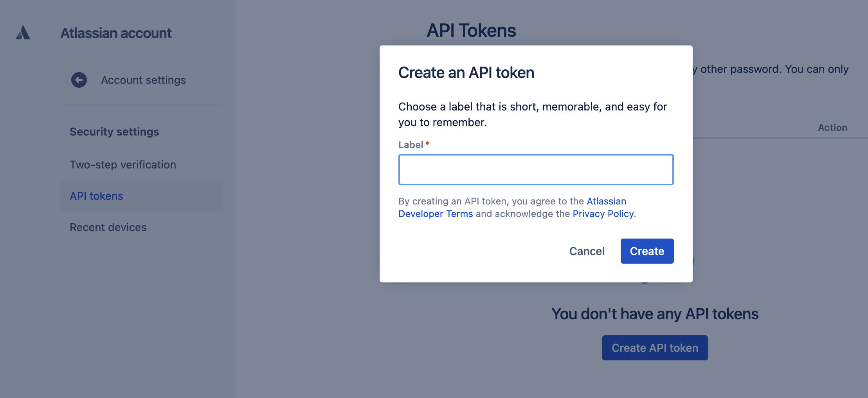Click the Atlassian logo icon

23,33
